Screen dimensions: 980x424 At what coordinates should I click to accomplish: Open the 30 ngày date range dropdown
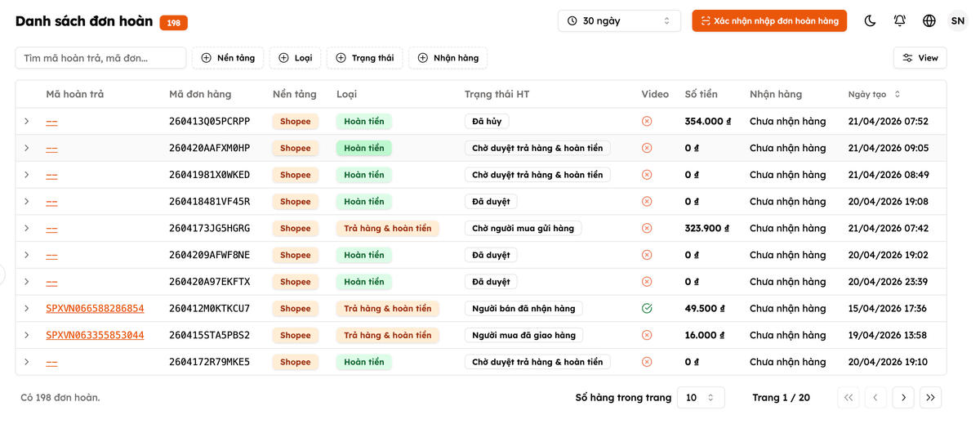(619, 20)
